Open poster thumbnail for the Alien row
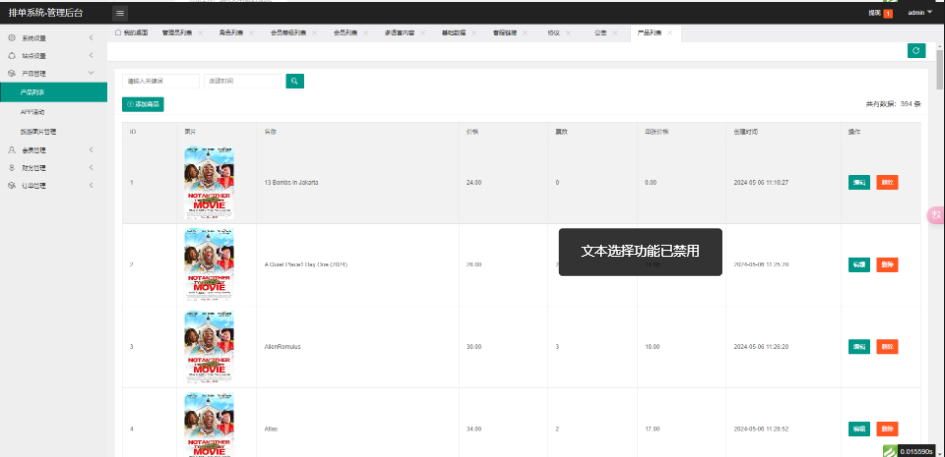 (209, 425)
